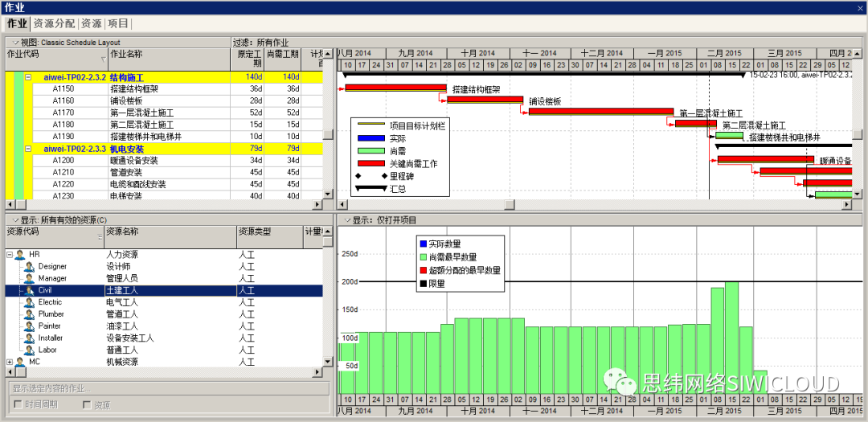The width and height of the screenshot is (868, 422).
Task: Select the Plumber resource icon
Action: coord(30,314)
